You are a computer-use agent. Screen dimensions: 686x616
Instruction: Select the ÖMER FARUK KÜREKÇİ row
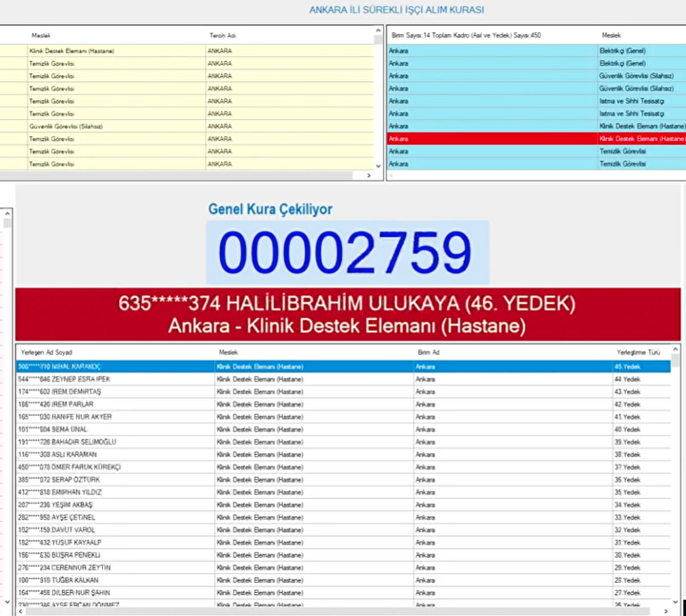(343, 467)
